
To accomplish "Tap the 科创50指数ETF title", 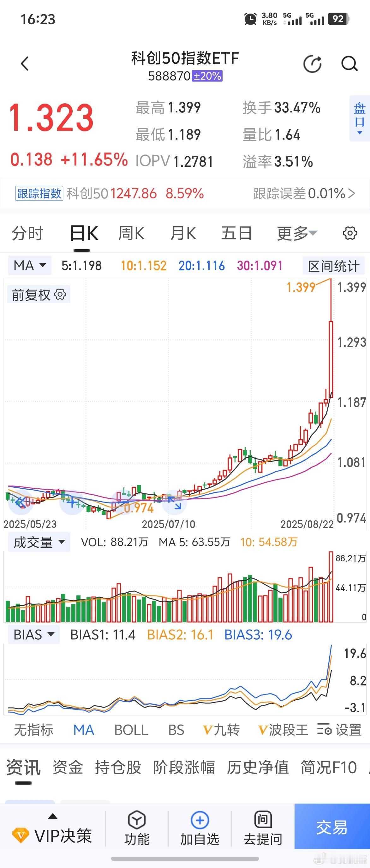I will click(185, 58).
